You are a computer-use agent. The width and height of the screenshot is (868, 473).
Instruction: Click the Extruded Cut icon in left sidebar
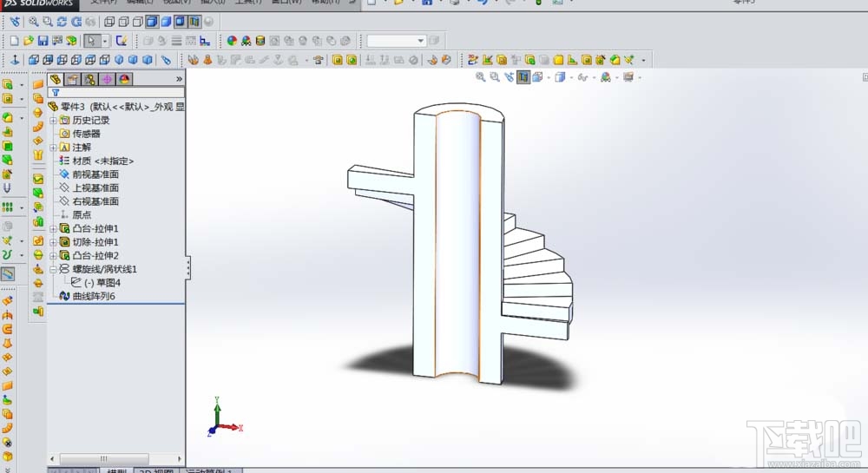(8, 98)
